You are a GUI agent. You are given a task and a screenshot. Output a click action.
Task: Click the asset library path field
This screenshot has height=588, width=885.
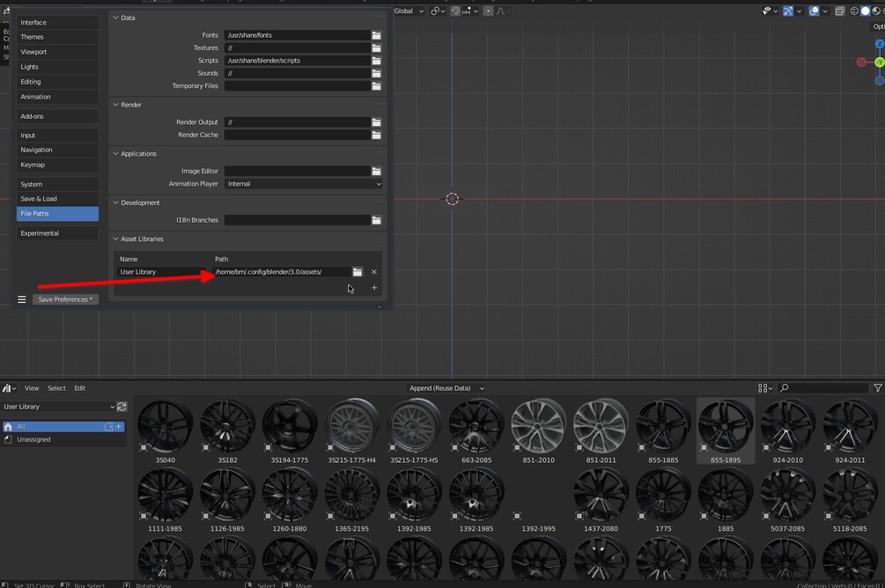pos(281,272)
